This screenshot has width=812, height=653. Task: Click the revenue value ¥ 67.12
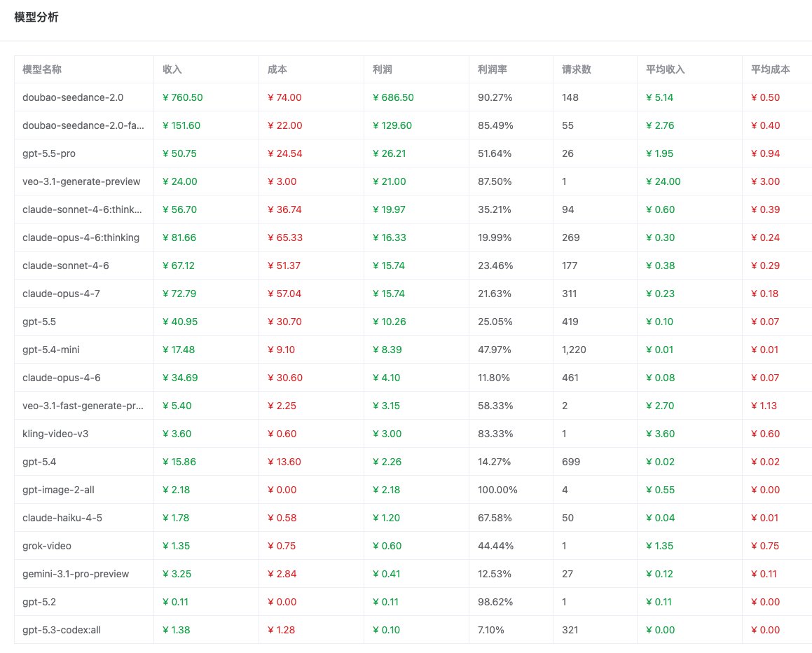(x=179, y=265)
